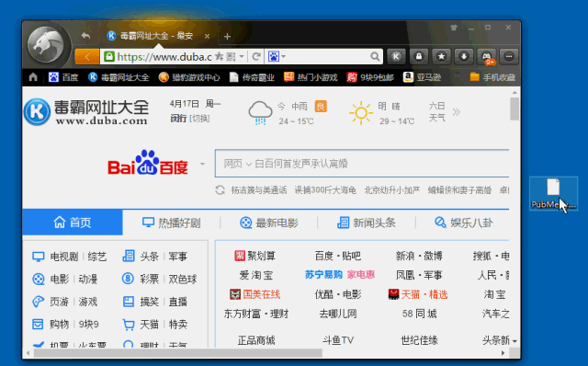Select the 热播好剧 tab
This screenshot has width=588, height=366.
pyautogui.click(x=172, y=223)
